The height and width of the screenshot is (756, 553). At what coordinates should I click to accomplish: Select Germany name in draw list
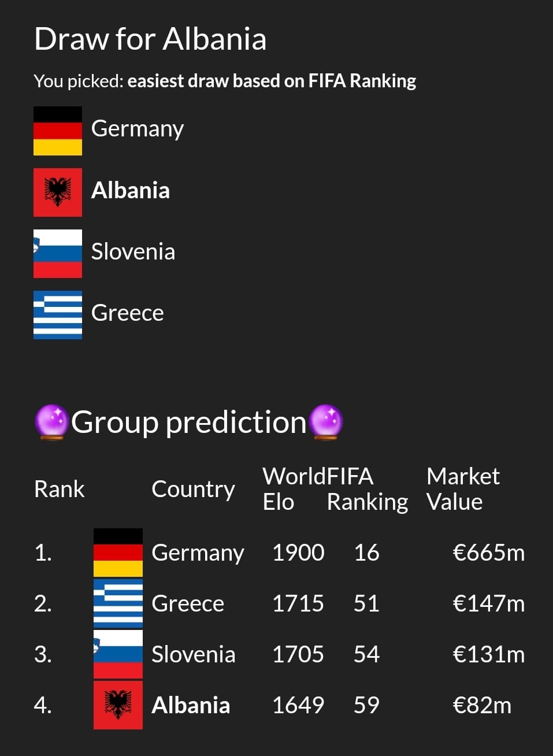[138, 129]
